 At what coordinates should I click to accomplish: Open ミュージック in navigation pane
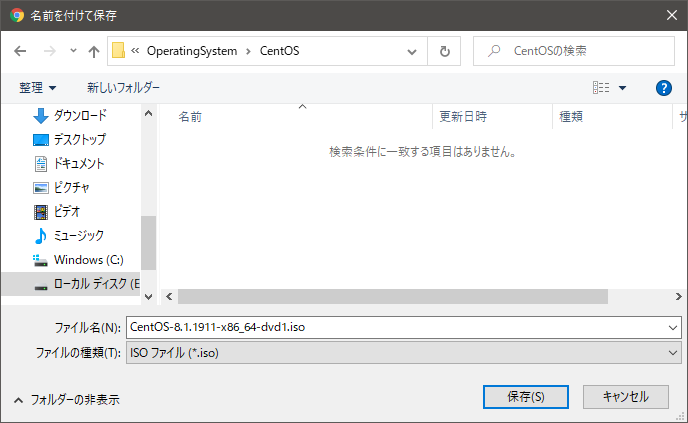click(79, 236)
